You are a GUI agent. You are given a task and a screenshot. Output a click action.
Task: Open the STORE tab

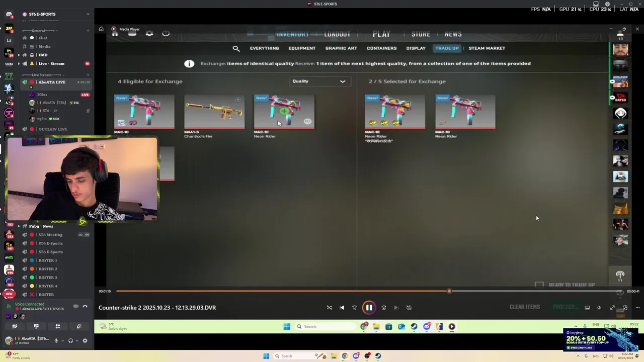pos(421,34)
